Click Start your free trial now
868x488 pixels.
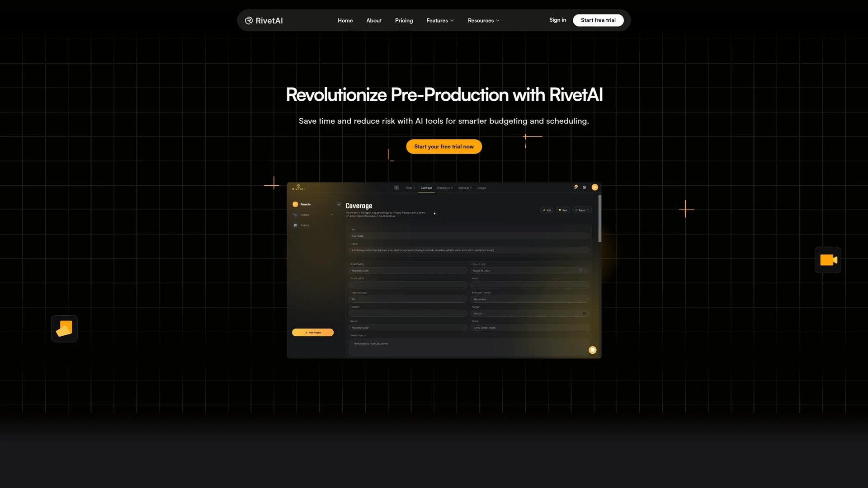point(444,146)
